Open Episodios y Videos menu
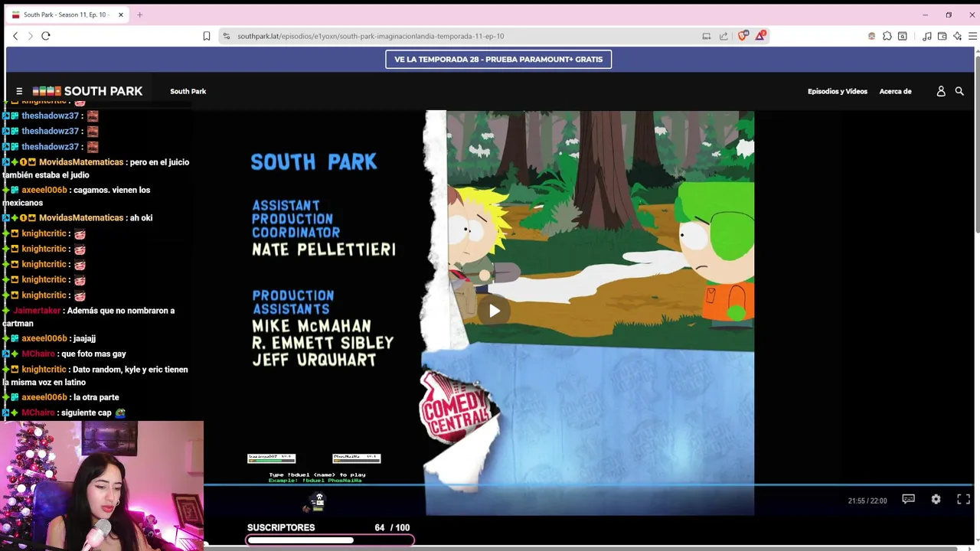The width and height of the screenshot is (980, 551). click(x=837, y=91)
